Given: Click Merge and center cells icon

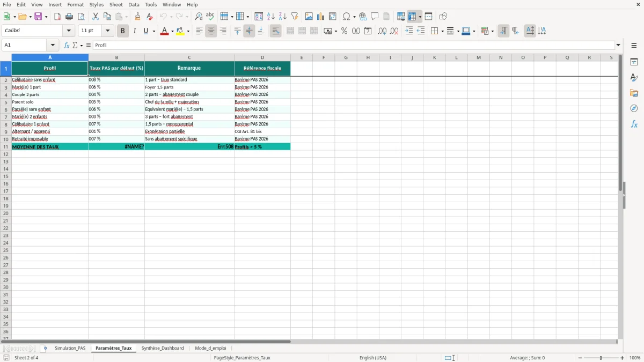Looking at the screenshot, I should [x=290, y=31].
